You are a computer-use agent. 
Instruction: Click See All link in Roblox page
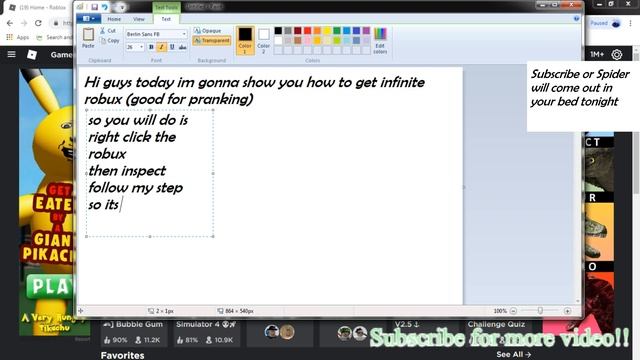pos(513,354)
